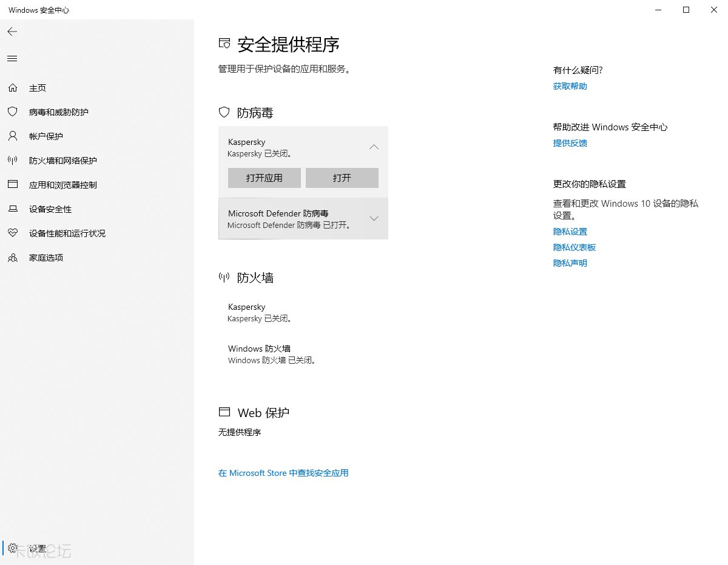This screenshot has width=728, height=565.
Task: Click 在 Microsoft Store 中查找安全应用 link
Action: coord(283,473)
